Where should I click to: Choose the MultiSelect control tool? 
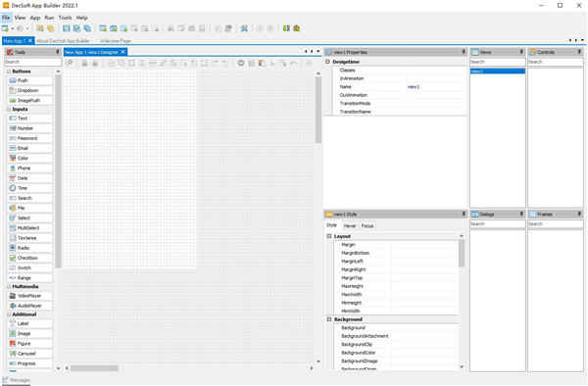pos(30,228)
